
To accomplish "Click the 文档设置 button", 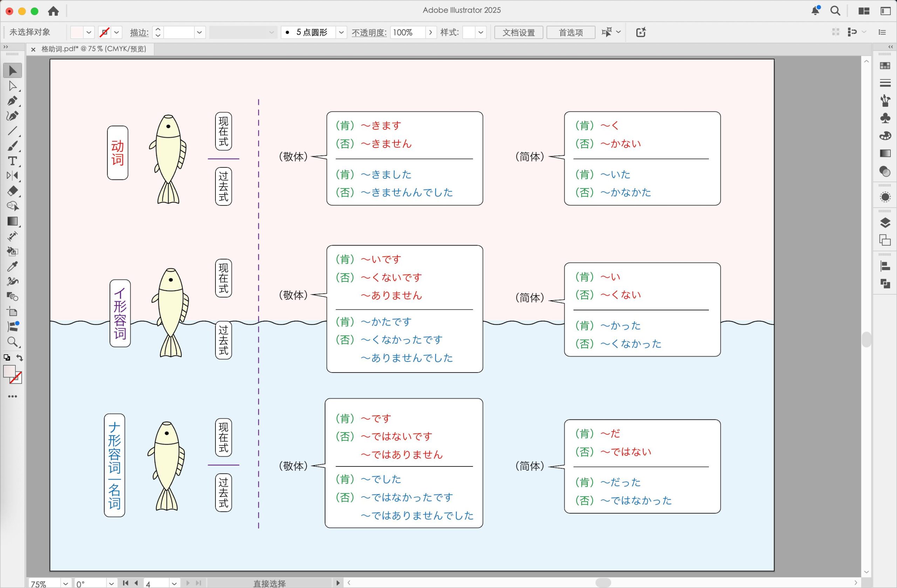I will 518,33.
